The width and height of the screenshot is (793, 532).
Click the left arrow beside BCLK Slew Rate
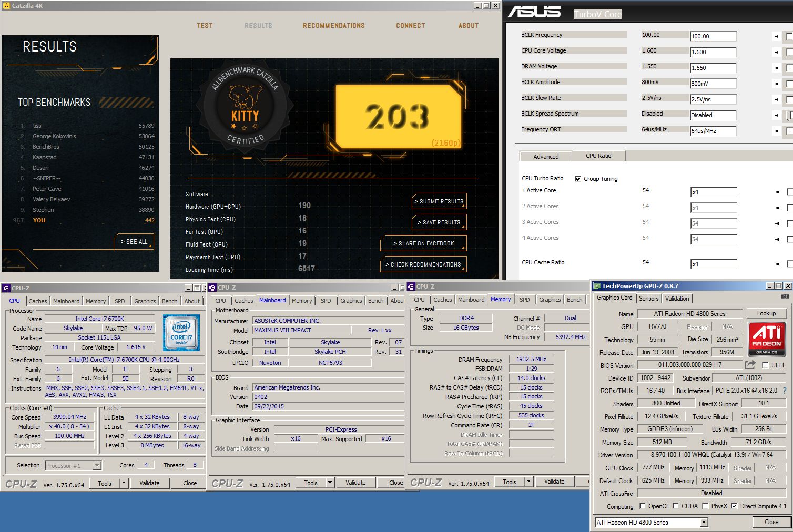pos(776,99)
